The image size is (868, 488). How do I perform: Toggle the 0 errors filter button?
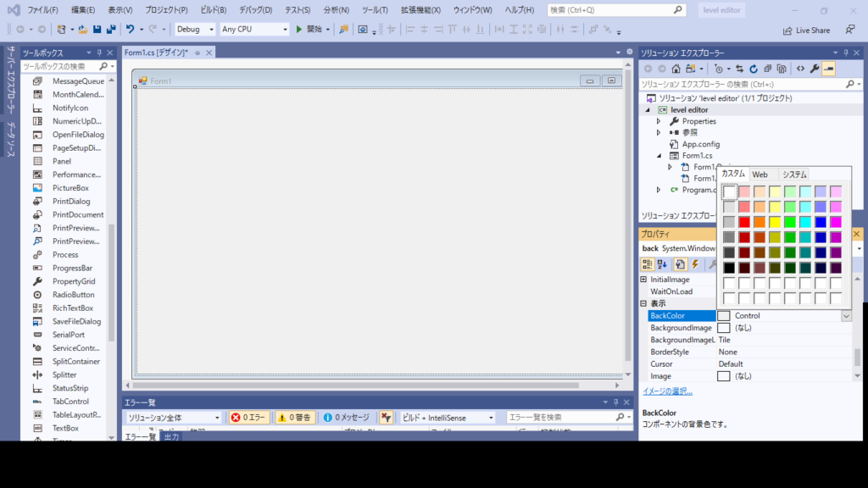click(x=249, y=418)
